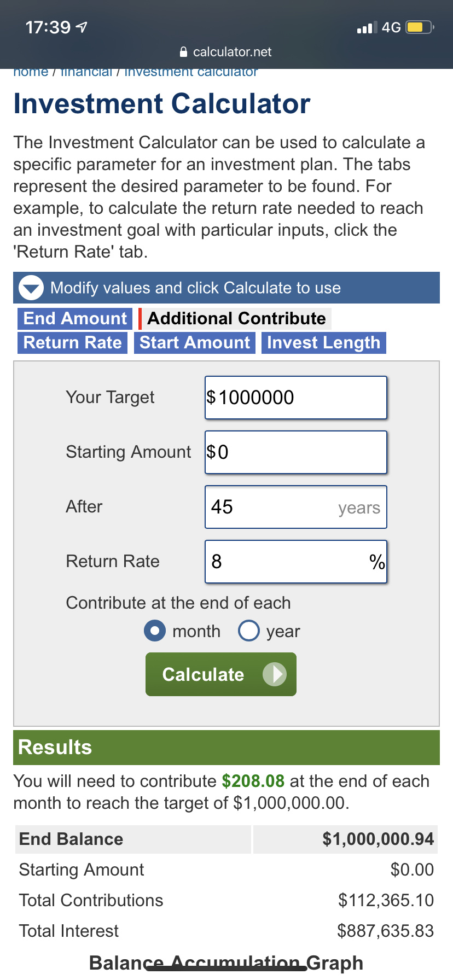Select the year contribution radio button

tap(248, 631)
